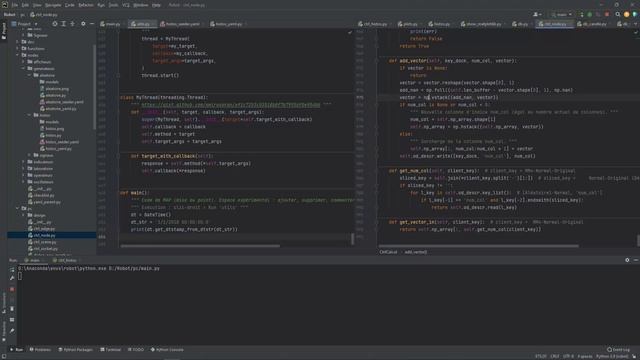Click the wrench settings icon in Run panel

coord(12,278)
